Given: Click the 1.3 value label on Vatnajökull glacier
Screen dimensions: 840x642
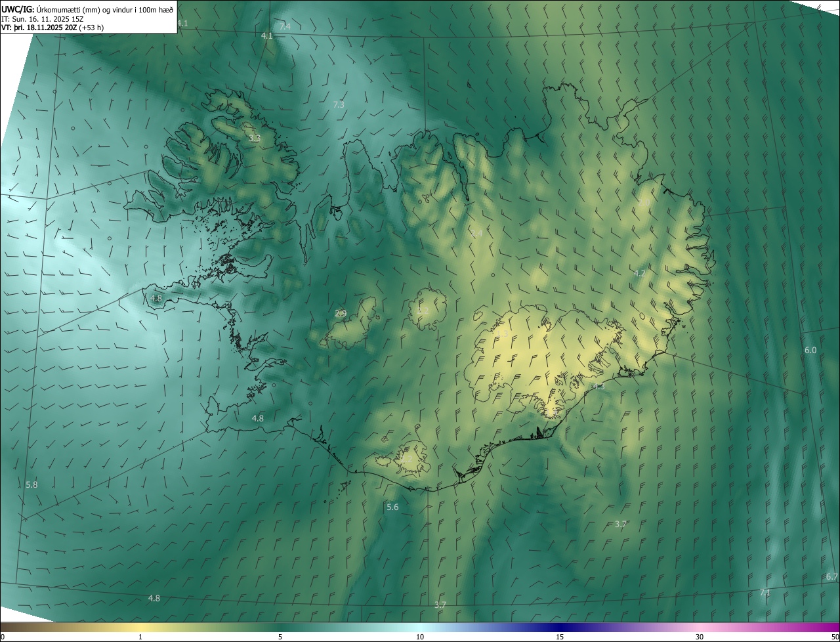Looking at the screenshot, I should 503,333.
